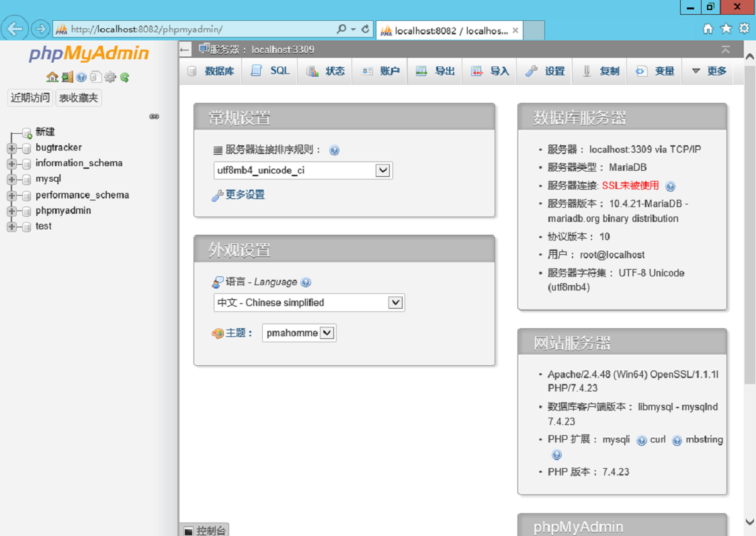Expand the performance_schema database node

tap(11, 196)
